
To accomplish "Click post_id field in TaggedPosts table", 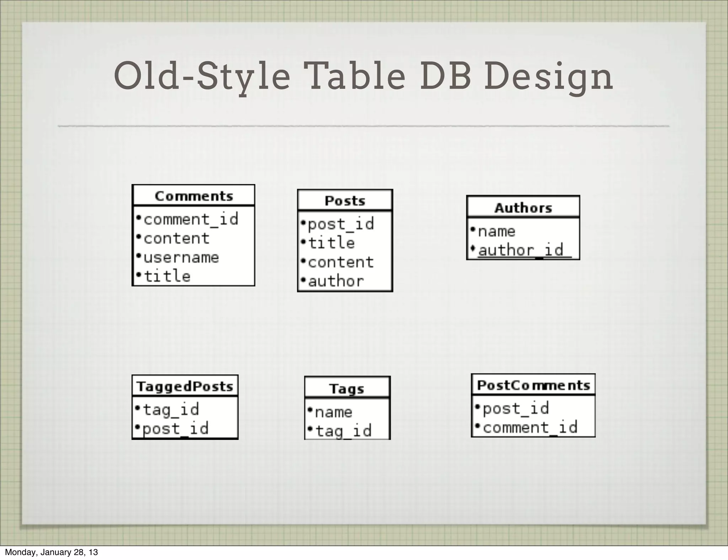I will click(175, 429).
